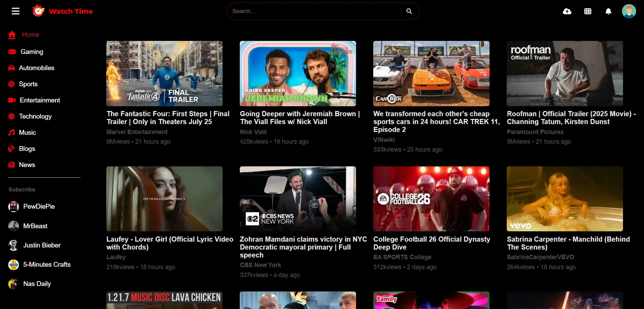Click the Watch Time alarm clock logo
Image resolution: width=644 pixels, height=309 pixels.
pyautogui.click(x=39, y=11)
